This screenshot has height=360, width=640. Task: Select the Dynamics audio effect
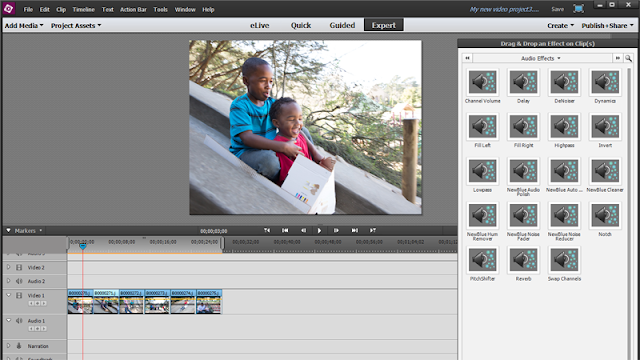[x=605, y=82]
